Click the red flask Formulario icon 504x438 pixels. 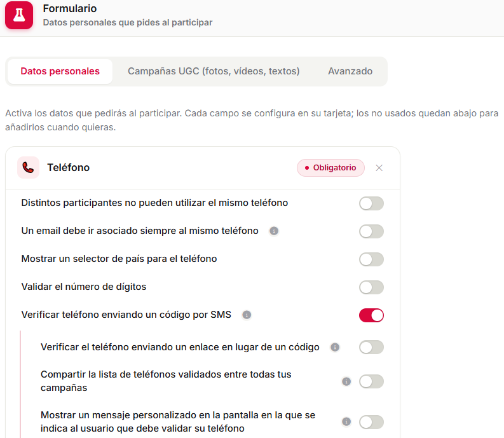coord(19,15)
